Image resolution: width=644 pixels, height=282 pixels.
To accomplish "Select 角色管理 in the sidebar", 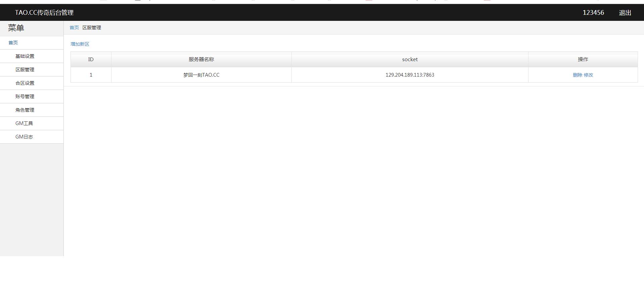I will click(25, 110).
